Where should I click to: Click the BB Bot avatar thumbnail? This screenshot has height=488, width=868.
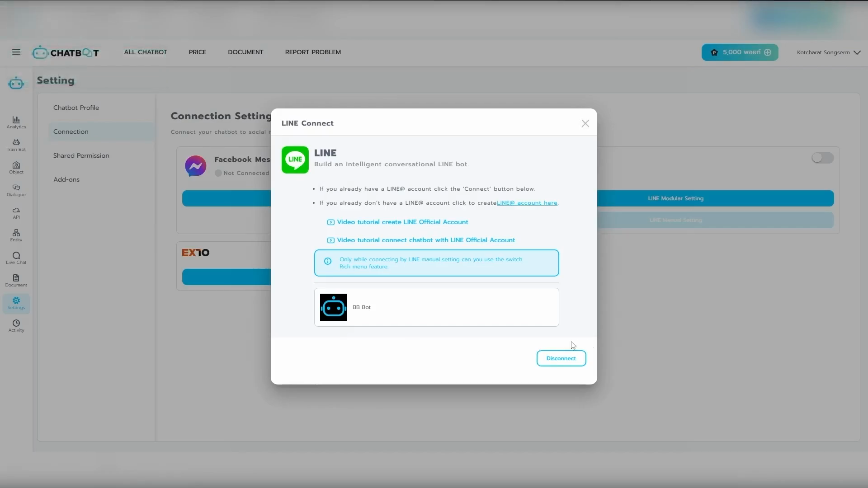pyautogui.click(x=334, y=307)
